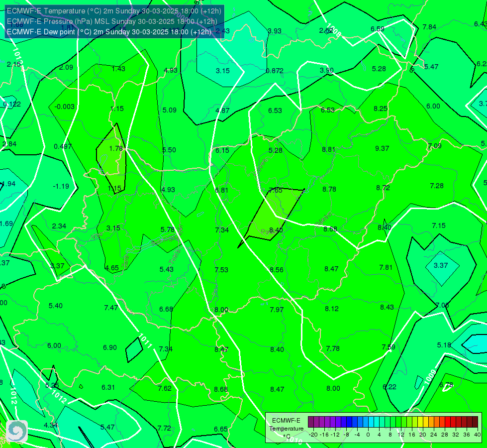The width and height of the screenshot is (487, 448).
Task: Select the ECMWF-E Temperature 2m layer title
Action: tap(114, 11)
